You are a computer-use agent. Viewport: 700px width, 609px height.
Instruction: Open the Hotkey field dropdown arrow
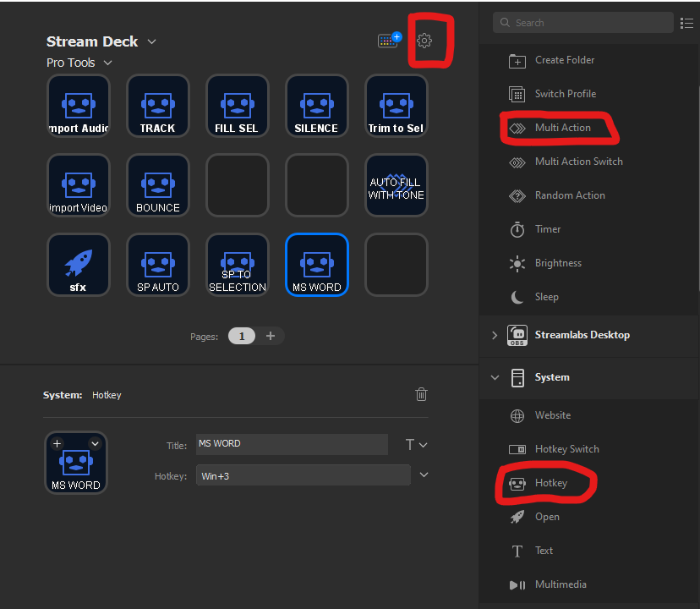[423, 475]
